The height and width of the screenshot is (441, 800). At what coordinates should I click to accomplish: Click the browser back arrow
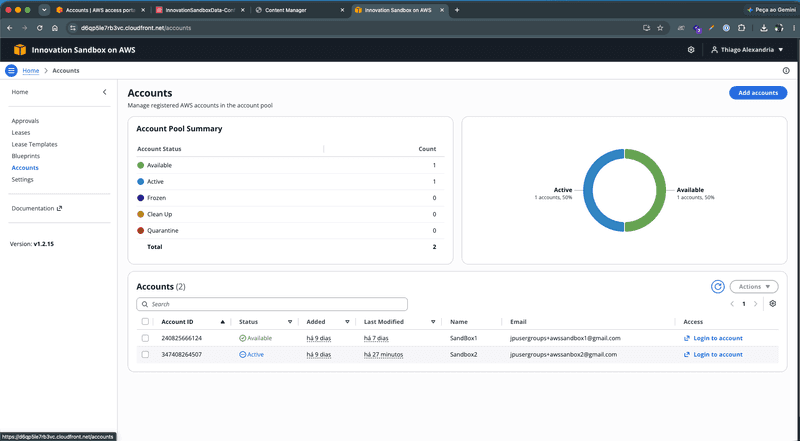point(10,28)
